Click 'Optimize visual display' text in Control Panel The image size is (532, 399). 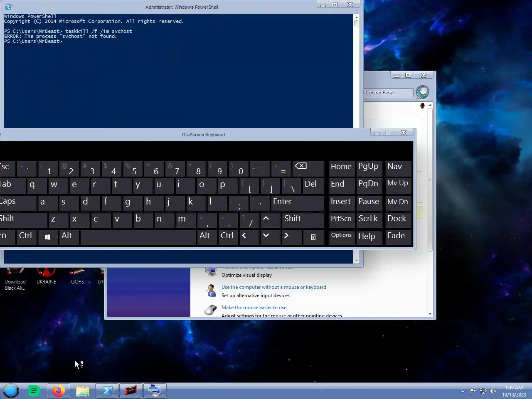[246, 275]
